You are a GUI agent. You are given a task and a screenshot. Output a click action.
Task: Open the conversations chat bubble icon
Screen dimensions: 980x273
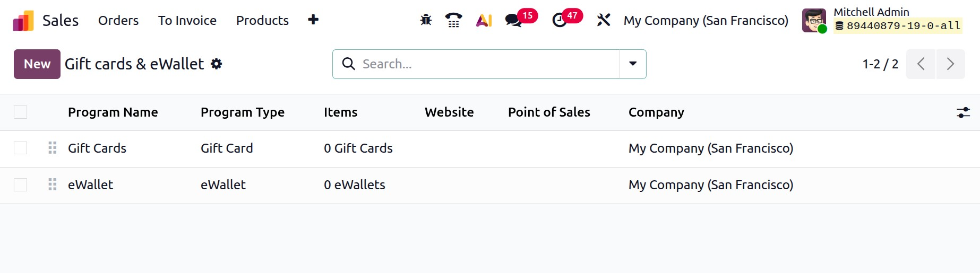tap(513, 21)
